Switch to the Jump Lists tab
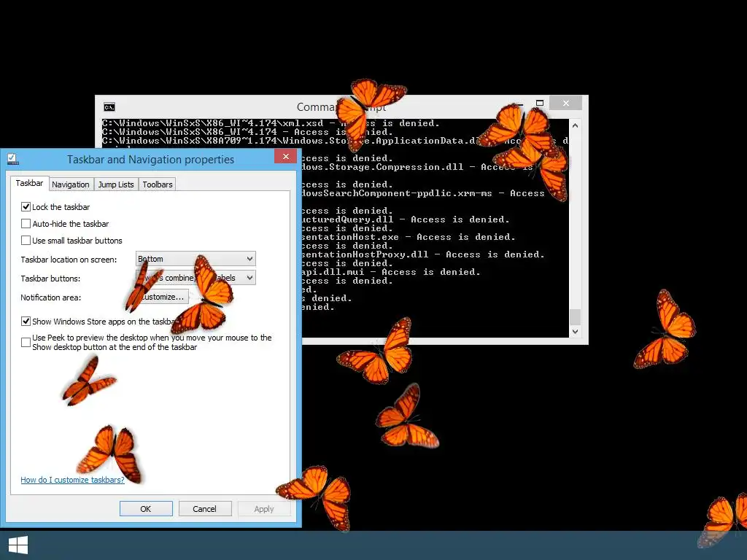The height and width of the screenshot is (560, 747). click(x=116, y=184)
